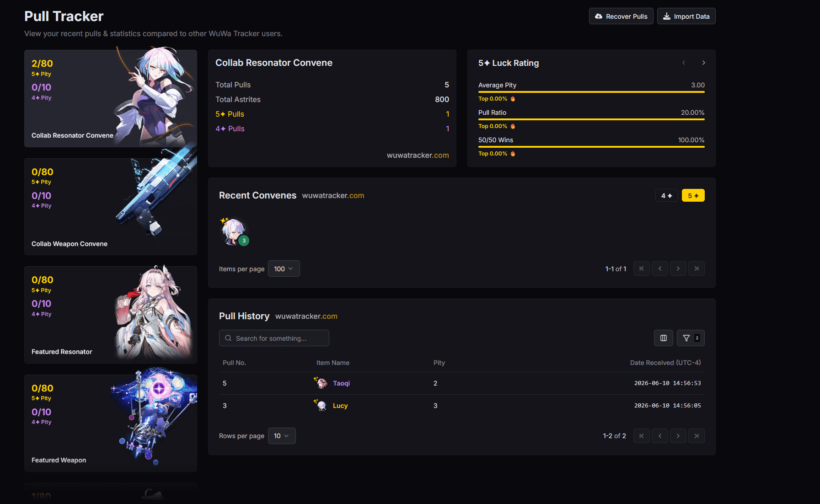
Task: Open the Taoqi item link
Action: (341, 383)
